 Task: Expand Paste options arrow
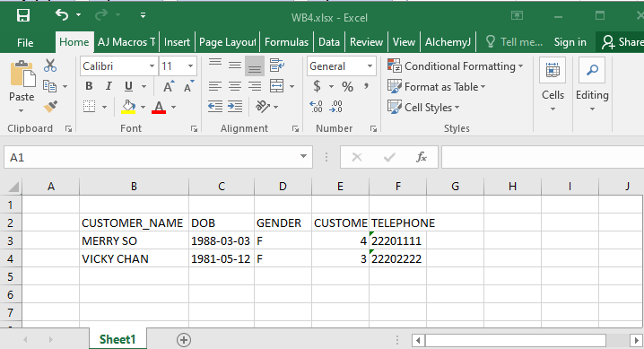(x=21, y=111)
